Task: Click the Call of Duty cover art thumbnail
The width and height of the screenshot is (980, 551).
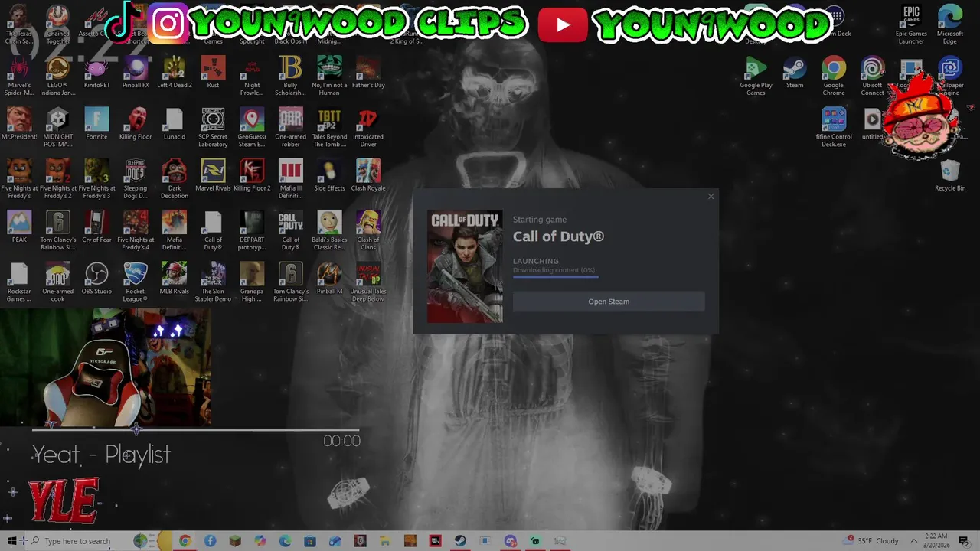Action: click(x=465, y=266)
